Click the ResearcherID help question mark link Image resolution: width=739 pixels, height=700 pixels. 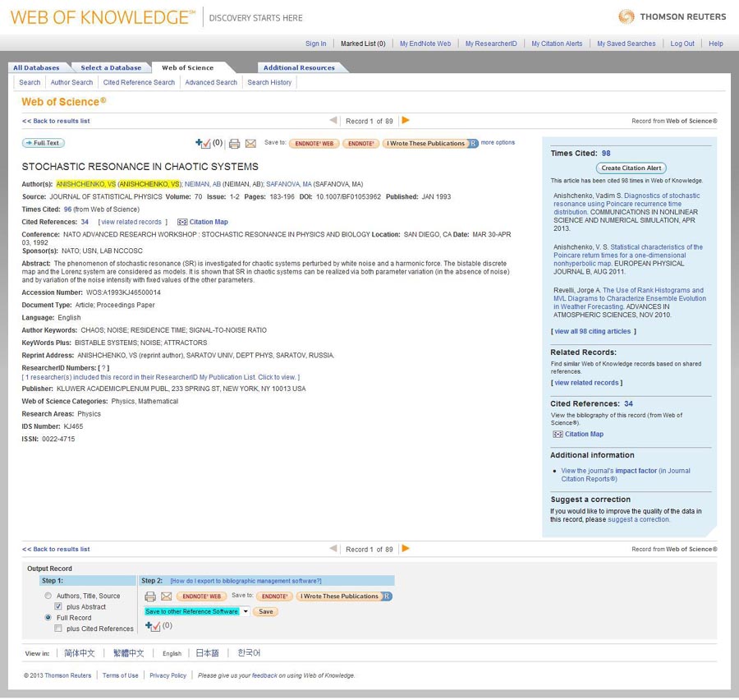pos(103,368)
